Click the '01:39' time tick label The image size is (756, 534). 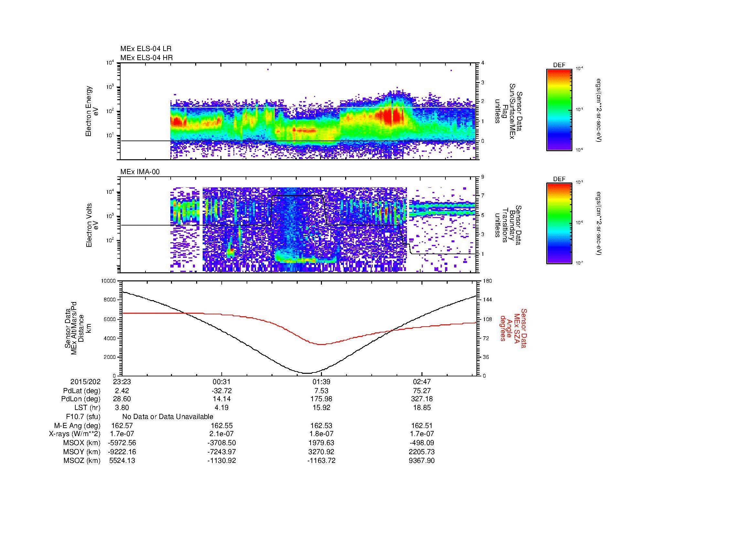(321, 382)
